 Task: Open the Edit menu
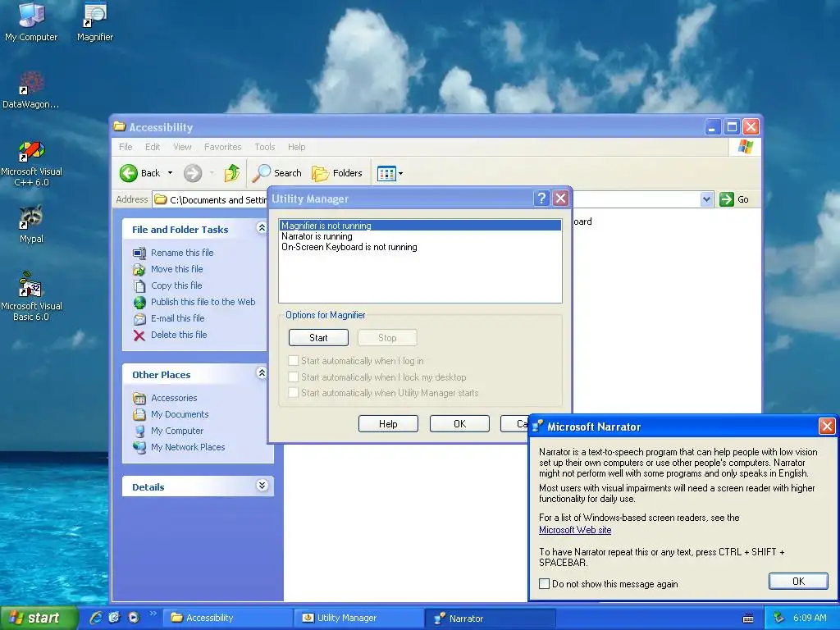click(152, 147)
